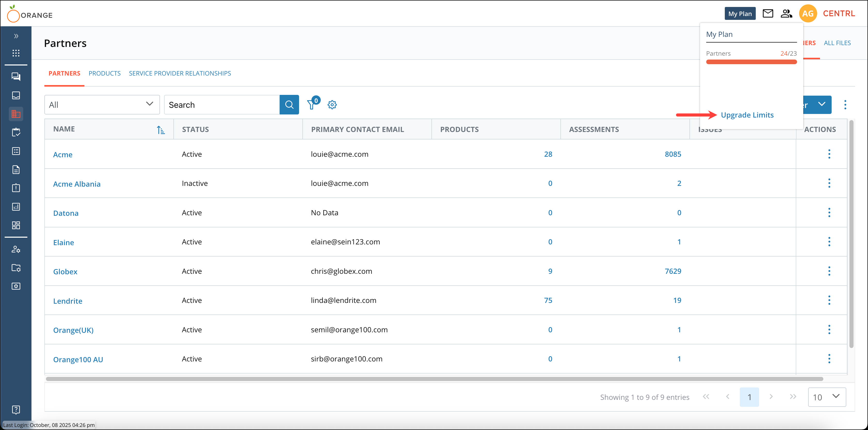This screenshot has width=868, height=430.
Task: Click into the Search input field
Action: point(222,105)
